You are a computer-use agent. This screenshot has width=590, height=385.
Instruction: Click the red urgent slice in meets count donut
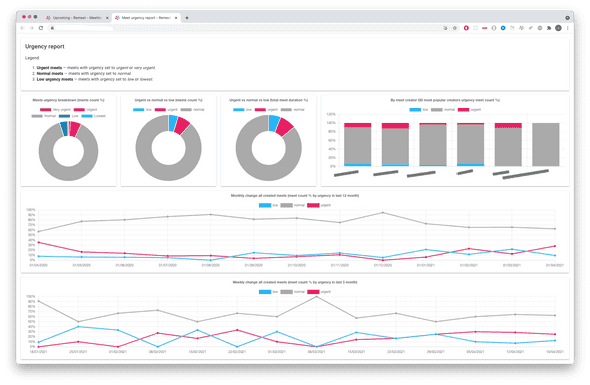(x=182, y=126)
